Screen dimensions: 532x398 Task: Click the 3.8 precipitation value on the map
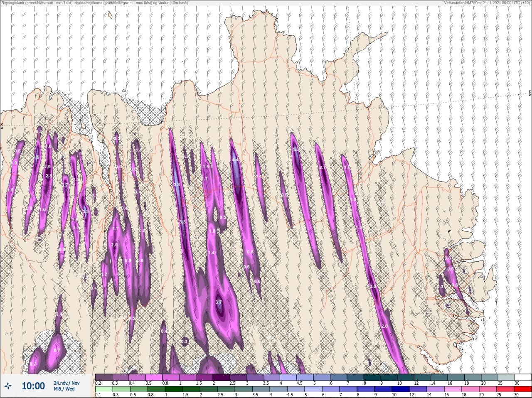[x=182, y=222]
